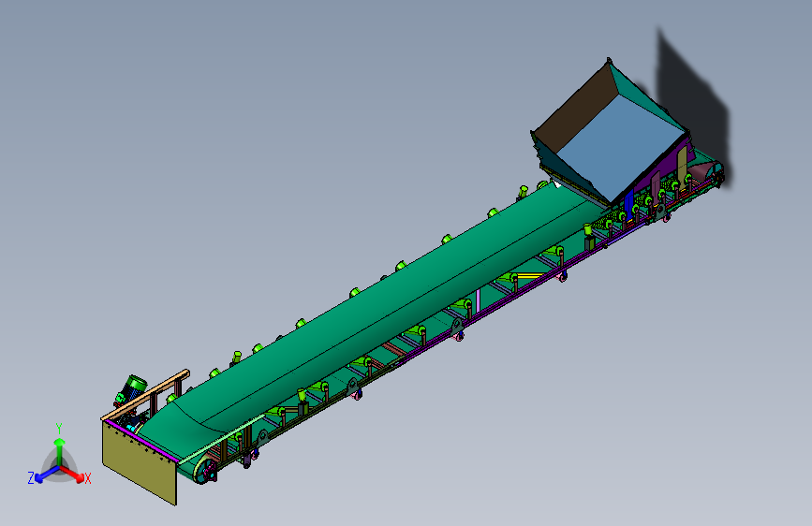Select the olive end plate at the discharge end
This screenshot has width=812, height=526.
pos(139,461)
